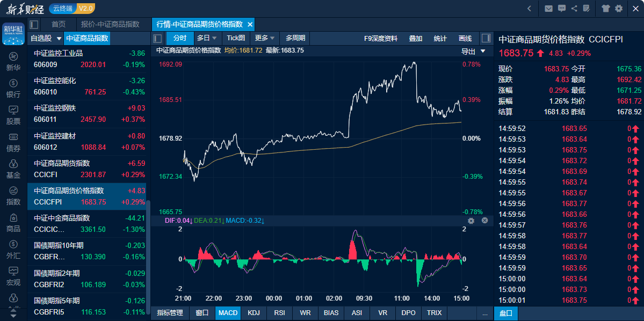Image resolution: width=644 pixels, height=321 pixels.
Task: Select the RSI indicator
Action: pyautogui.click(x=280, y=313)
